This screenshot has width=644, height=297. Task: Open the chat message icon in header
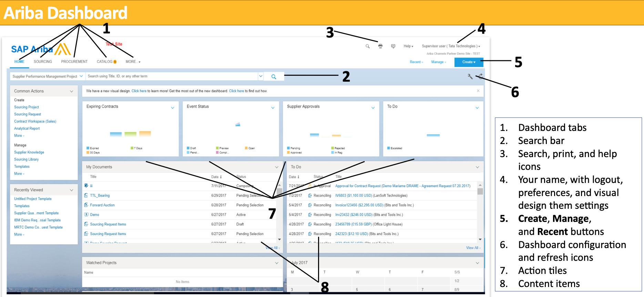(393, 46)
